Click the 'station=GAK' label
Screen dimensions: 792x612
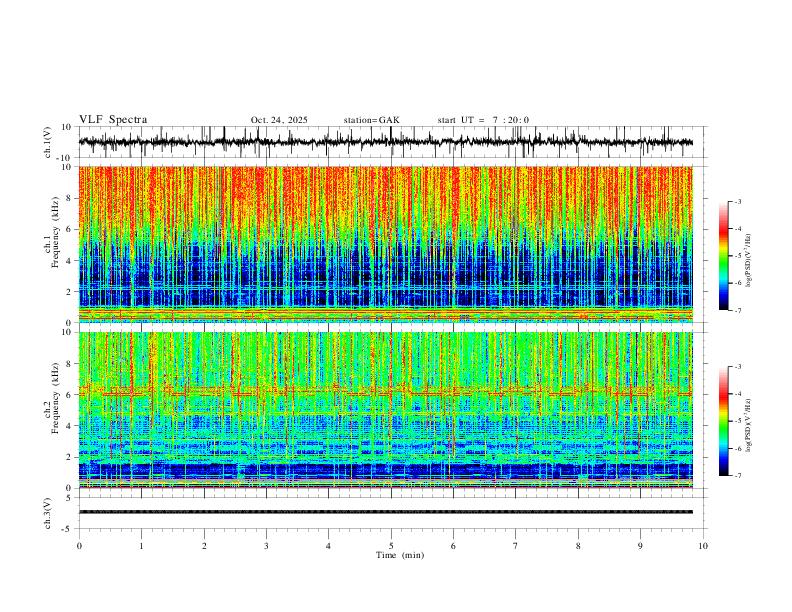click(371, 120)
